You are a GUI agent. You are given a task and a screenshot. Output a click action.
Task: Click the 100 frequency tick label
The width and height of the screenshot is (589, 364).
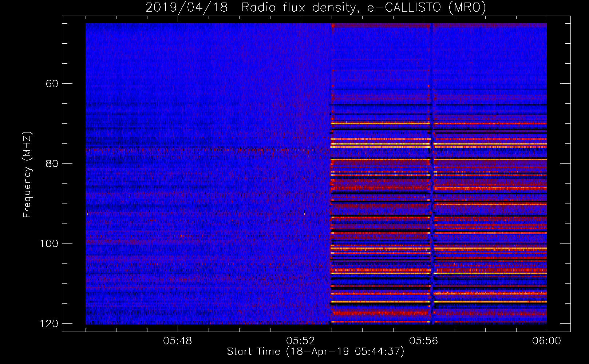[x=49, y=244]
